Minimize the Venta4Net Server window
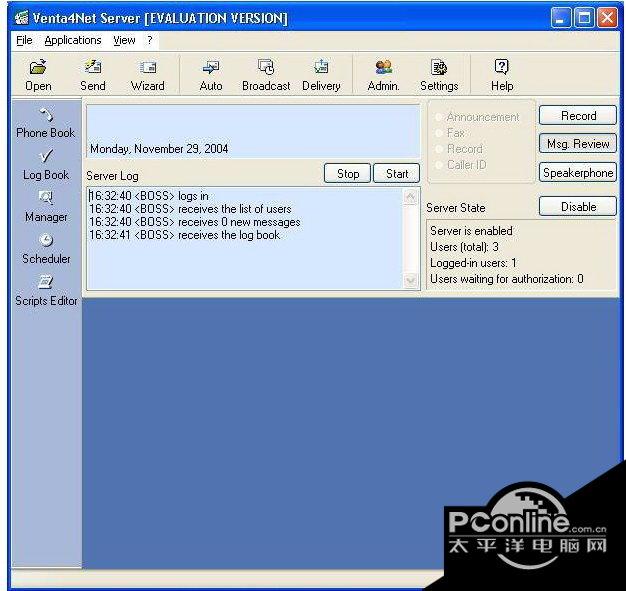Viewport: 626px width, 591px height. (x=561, y=18)
